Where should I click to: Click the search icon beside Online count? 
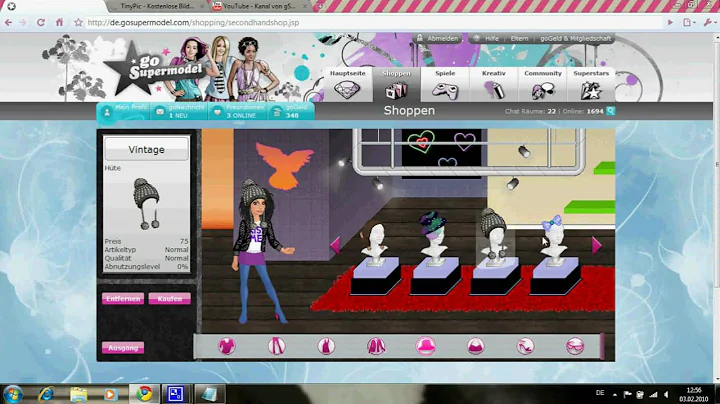(x=611, y=111)
